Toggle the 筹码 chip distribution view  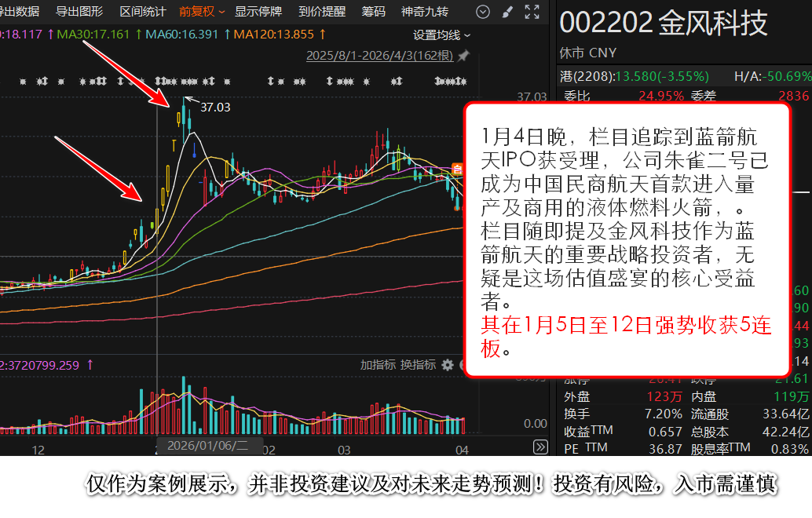click(x=373, y=12)
